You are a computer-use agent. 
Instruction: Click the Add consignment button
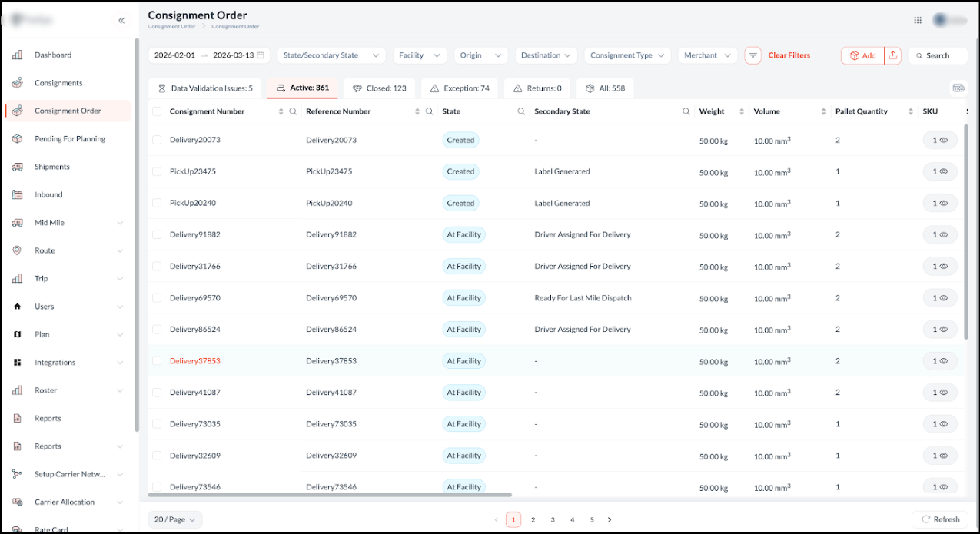click(862, 55)
